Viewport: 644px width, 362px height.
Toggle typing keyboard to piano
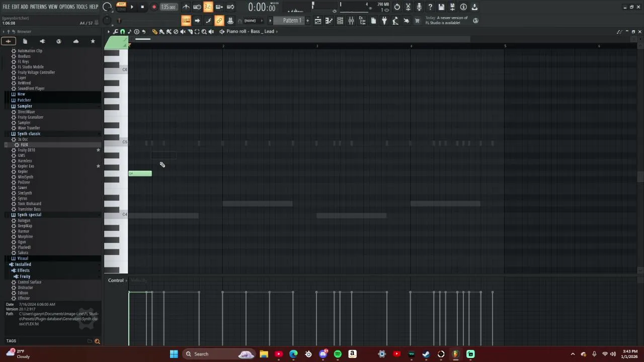pyautogui.click(x=186, y=21)
